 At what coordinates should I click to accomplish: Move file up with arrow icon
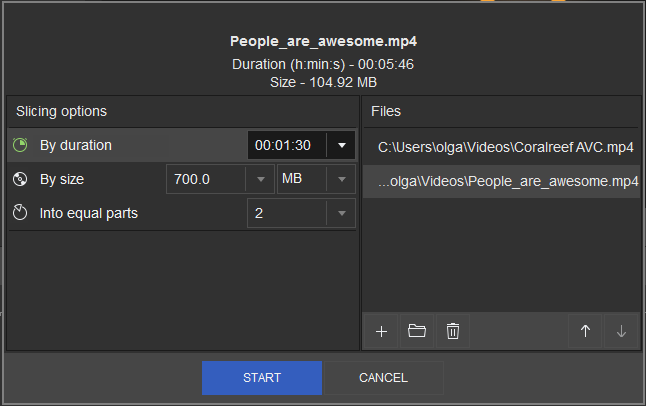point(586,331)
